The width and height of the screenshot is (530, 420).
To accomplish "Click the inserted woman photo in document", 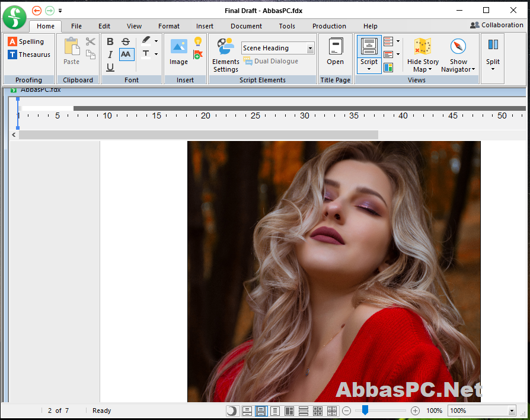I will pyautogui.click(x=334, y=271).
